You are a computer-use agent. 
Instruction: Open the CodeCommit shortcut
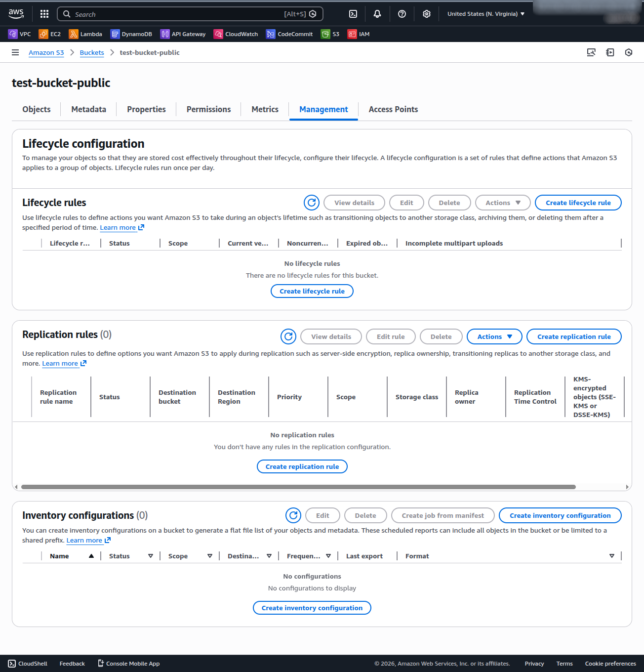pos(289,34)
